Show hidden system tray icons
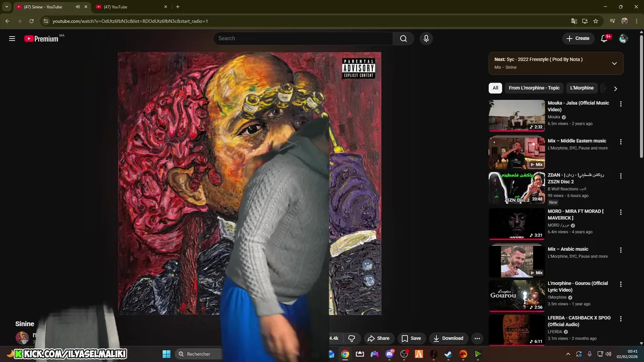 pos(568,354)
